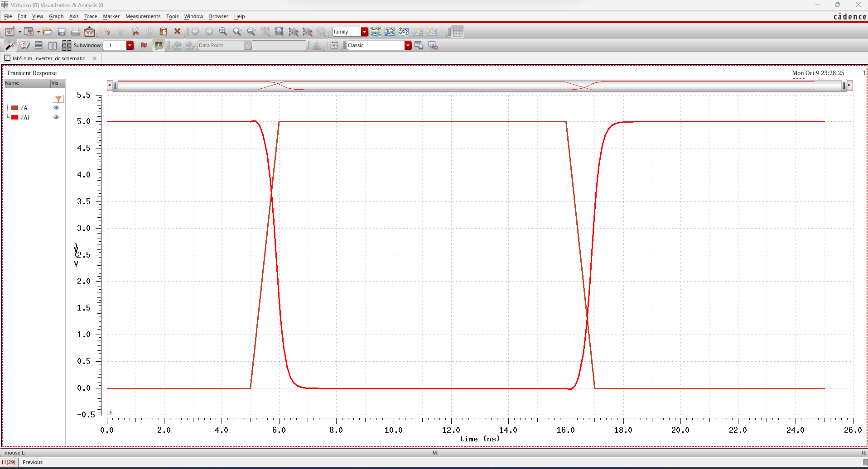Click the Transient Response title

click(32, 73)
